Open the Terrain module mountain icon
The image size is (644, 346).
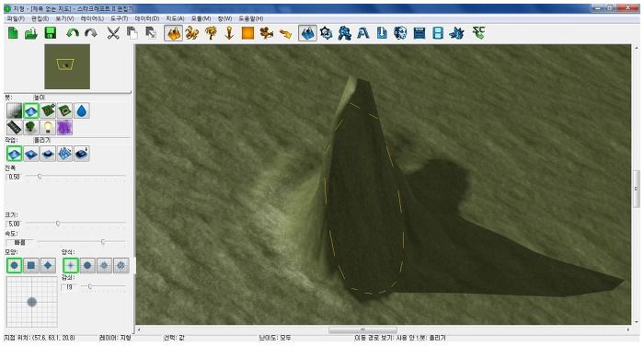click(x=307, y=33)
